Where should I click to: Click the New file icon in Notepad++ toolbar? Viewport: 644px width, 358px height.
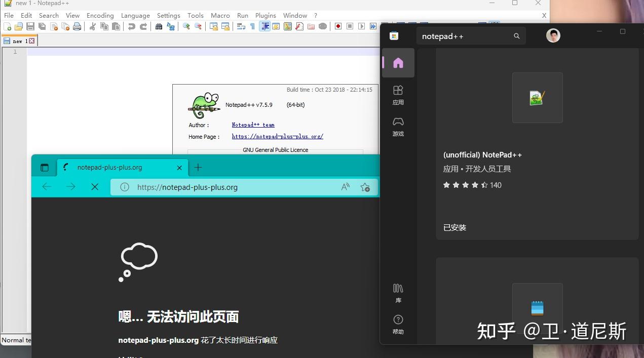tap(8, 26)
